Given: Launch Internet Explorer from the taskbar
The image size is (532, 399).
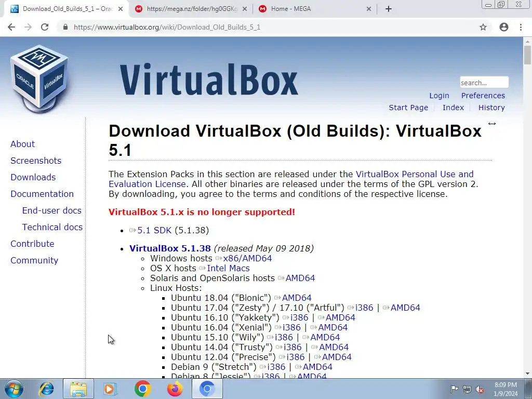Looking at the screenshot, I should point(46,389).
